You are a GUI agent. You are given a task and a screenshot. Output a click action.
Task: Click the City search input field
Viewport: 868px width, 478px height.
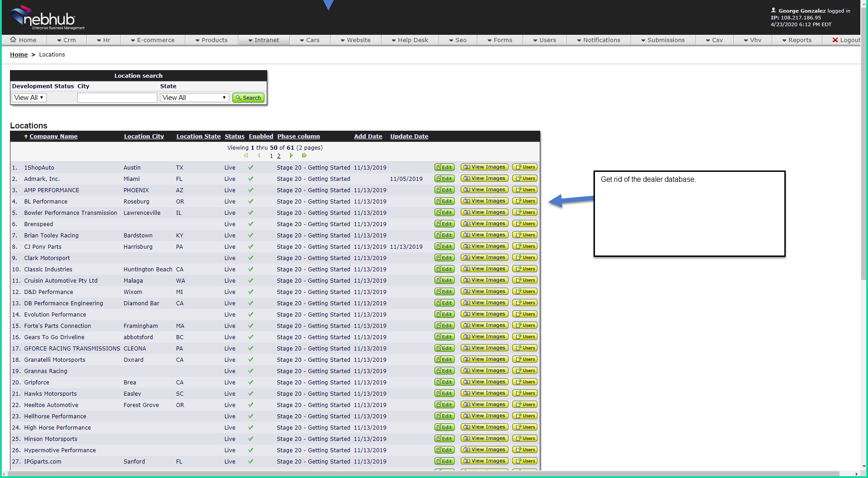pyautogui.click(x=117, y=98)
